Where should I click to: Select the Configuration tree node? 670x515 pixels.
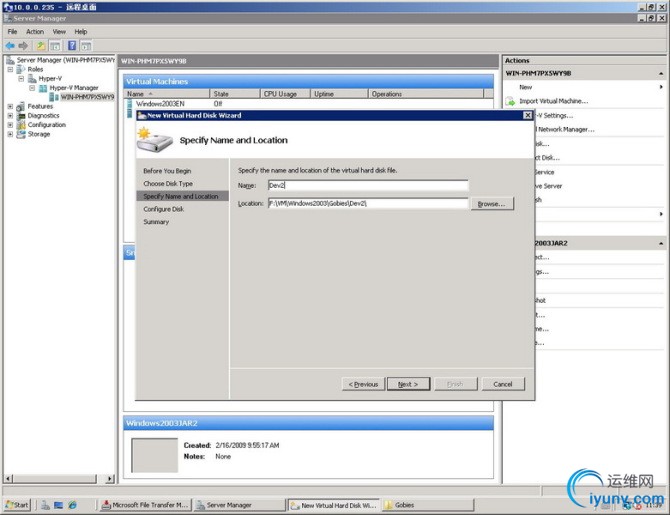[47, 125]
